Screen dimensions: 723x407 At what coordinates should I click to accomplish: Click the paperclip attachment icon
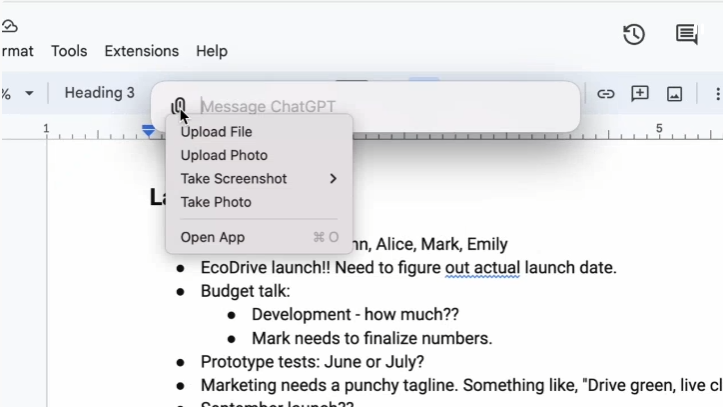click(x=178, y=106)
